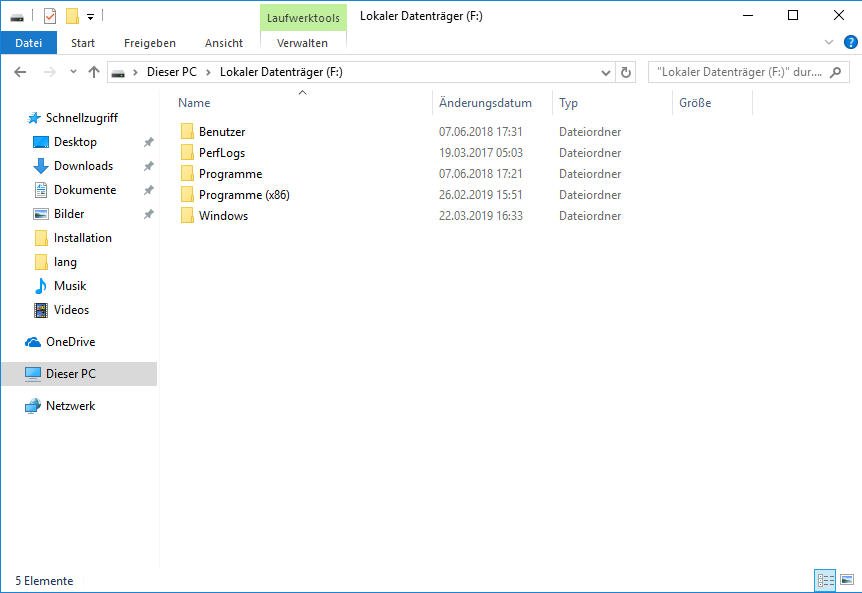This screenshot has height=593, width=862.
Task: Click the date 22.03.2019 16:33
Action: (480, 215)
